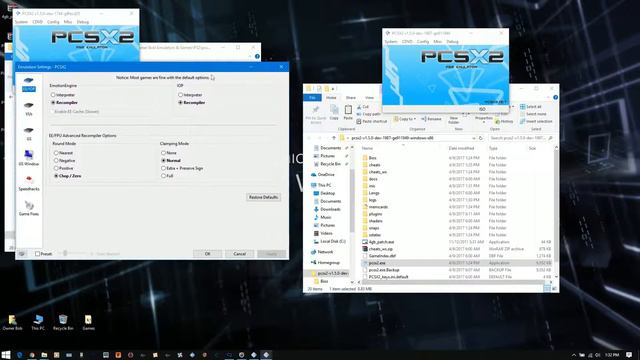The image size is (640, 360).
Task: Click Invert selection in Explorer ribbon
Action: [536, 121]
